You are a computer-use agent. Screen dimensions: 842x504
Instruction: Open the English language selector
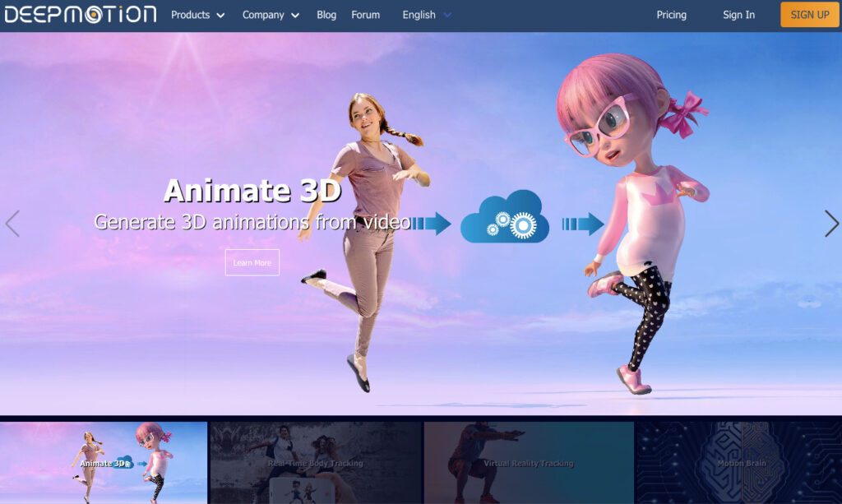tap(427, 15)
